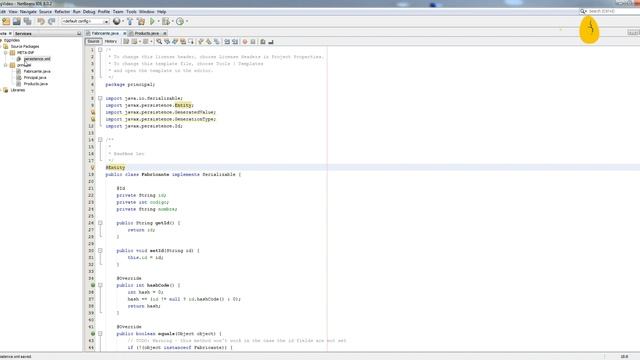This screenshot has width=640, height=360.
Task: Open the Profile menu
Action: [x=104, y=12]
